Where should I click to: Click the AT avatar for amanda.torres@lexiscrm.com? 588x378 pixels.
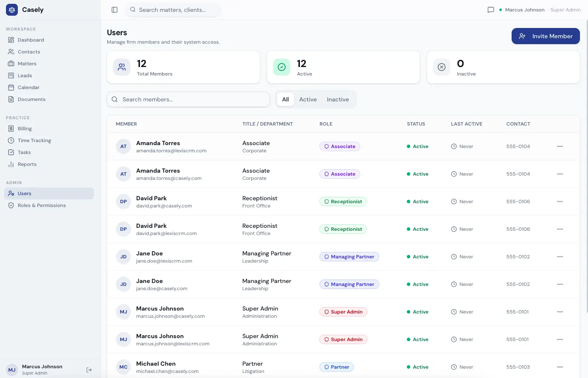coord(123,146)
